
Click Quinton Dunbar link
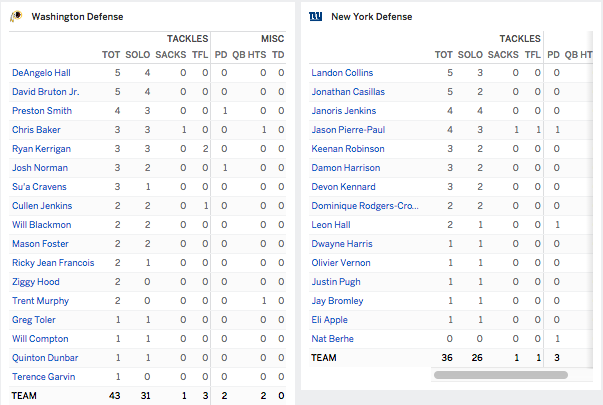click(x=45, y=358)
